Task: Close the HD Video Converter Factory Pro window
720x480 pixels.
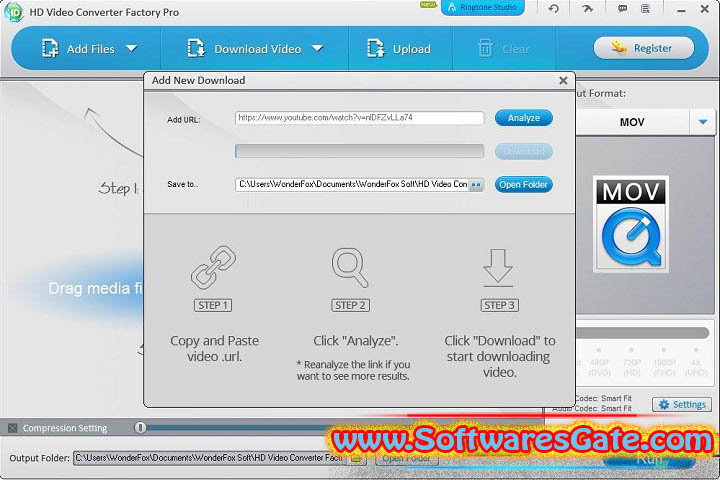Action: (704, 8)
